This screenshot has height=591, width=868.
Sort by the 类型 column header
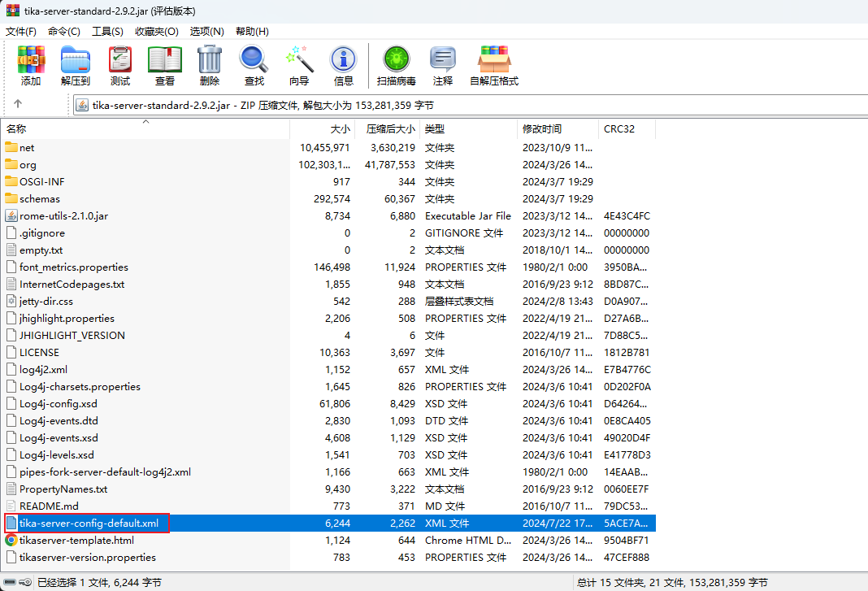(x=468, y=129)
